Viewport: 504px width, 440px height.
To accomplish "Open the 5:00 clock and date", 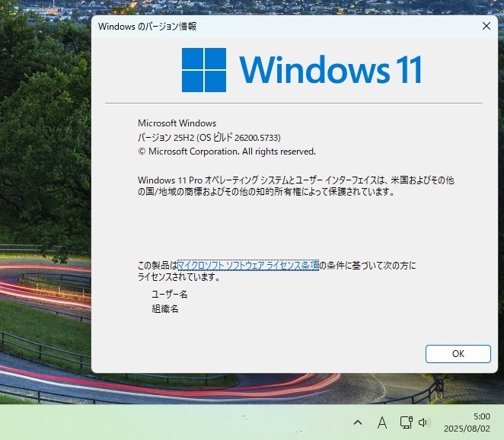I will [467, 422].
